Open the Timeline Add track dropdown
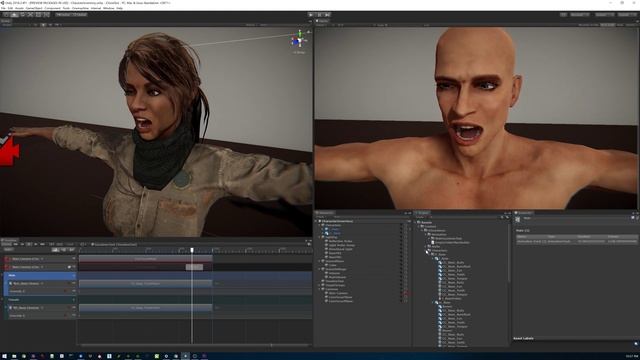The image size is (640, 360). coord(8,249)
